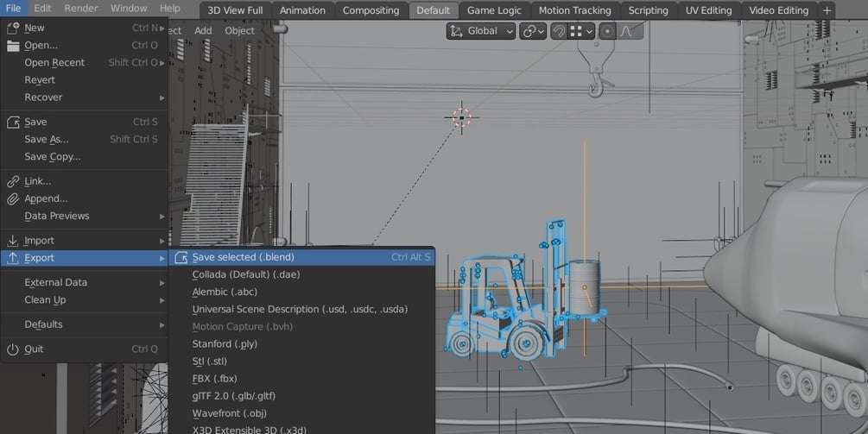Open the Window menu
Screen dimensions: 868x434
[129, 9]
